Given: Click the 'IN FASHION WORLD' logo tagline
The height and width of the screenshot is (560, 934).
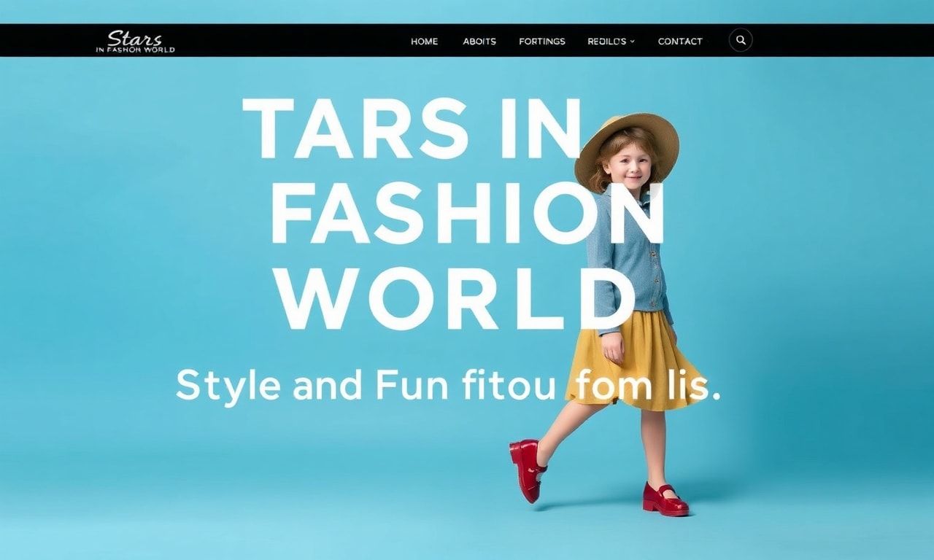Looking at the screenshot, I should [135, 50].
